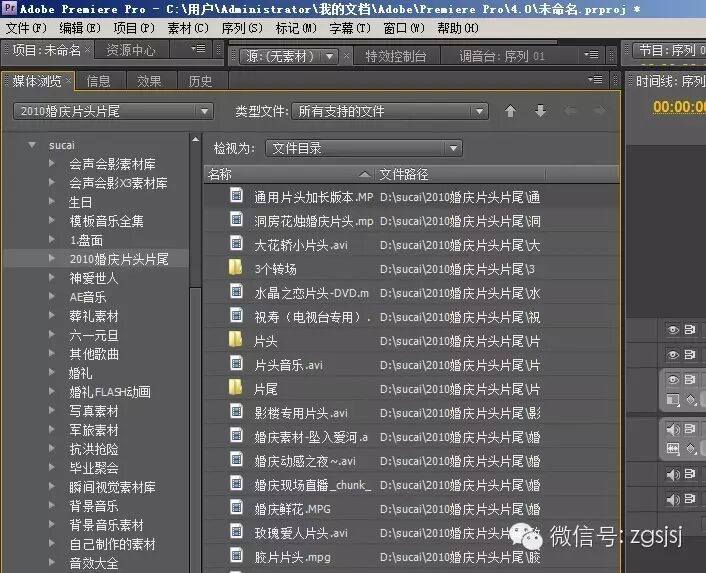Select the 片尾 folder icon

point(235,388)
